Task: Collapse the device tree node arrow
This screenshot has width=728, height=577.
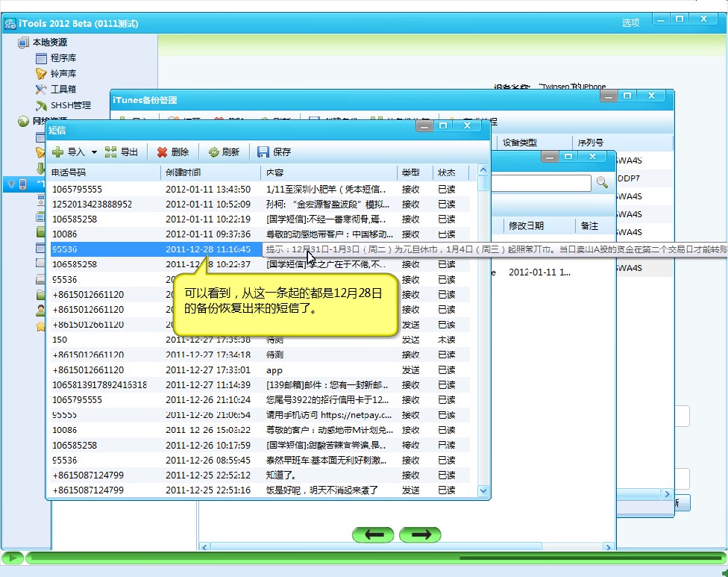Action: point(10,184)
